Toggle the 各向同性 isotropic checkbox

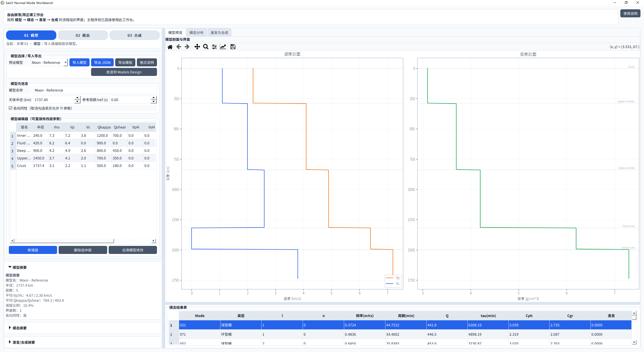11,108
